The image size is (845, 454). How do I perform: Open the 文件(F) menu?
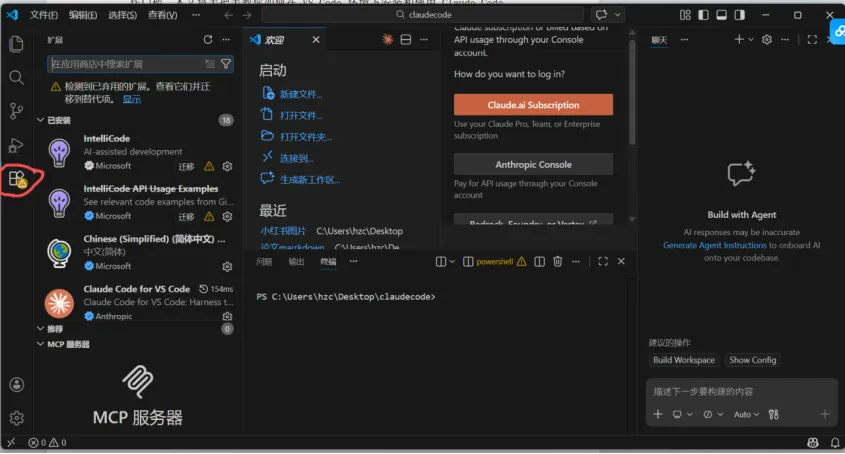(44, 15)
